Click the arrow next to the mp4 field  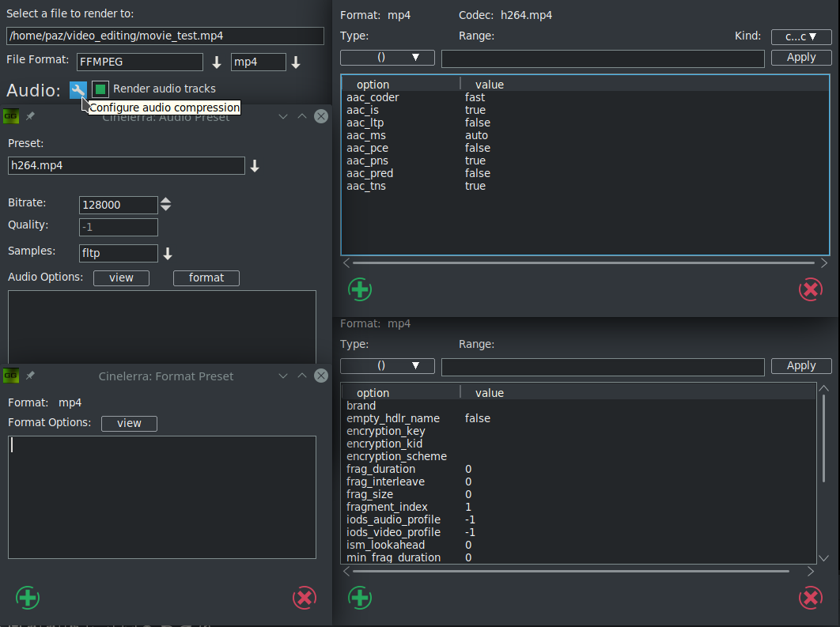[296, 61]
